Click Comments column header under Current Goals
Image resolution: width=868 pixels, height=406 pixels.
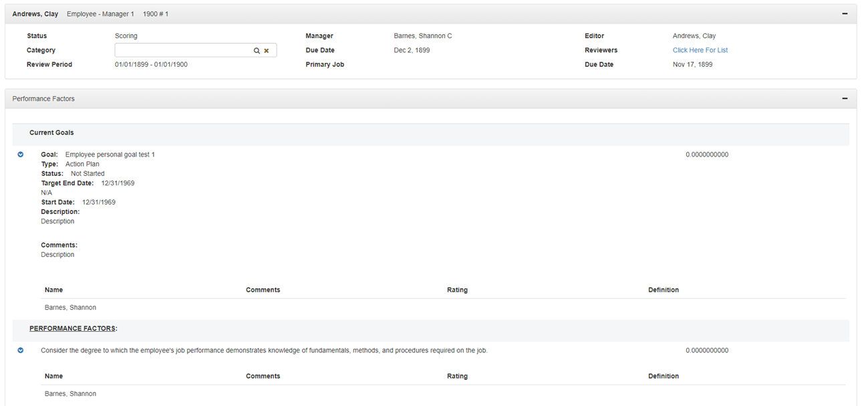click(x=263, y=290)
